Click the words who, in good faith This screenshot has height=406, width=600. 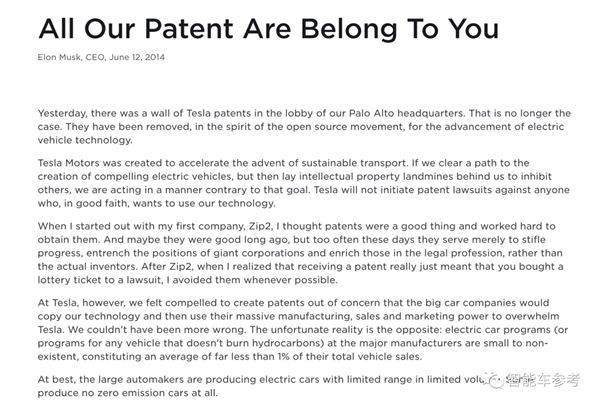point(82,203)
